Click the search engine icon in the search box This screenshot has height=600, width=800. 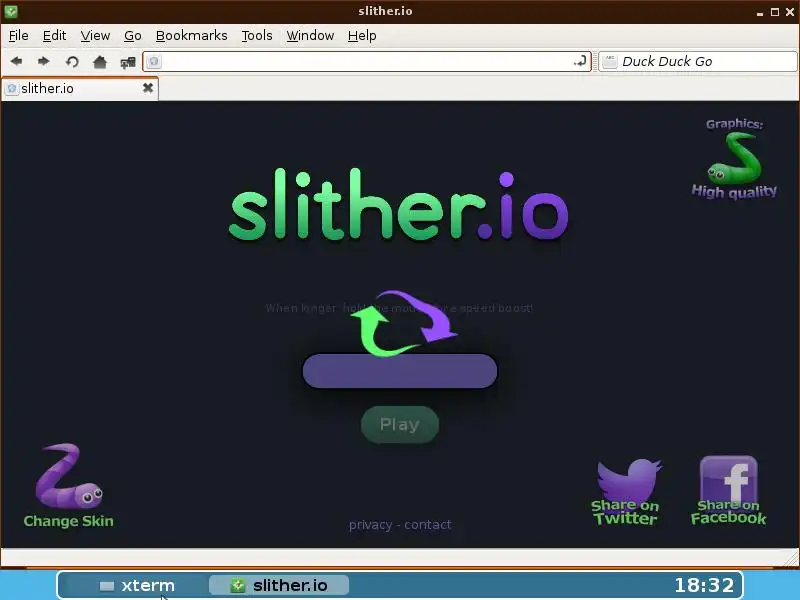[x=610, y=62]
